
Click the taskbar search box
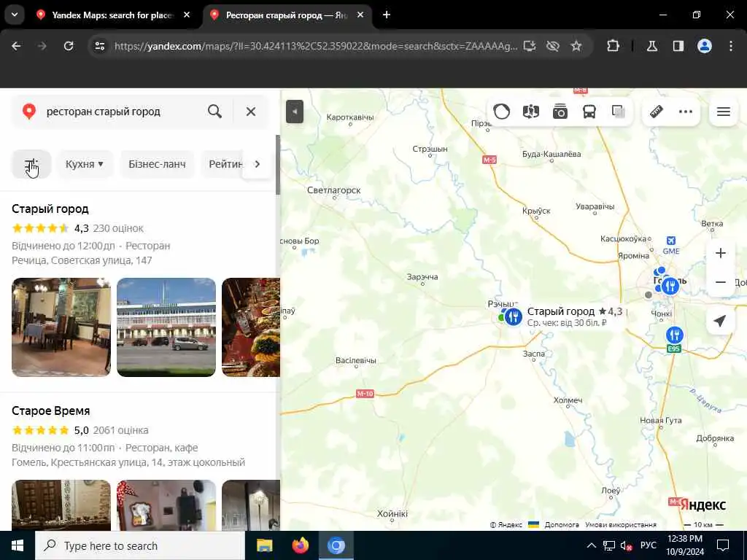point(140,545)
